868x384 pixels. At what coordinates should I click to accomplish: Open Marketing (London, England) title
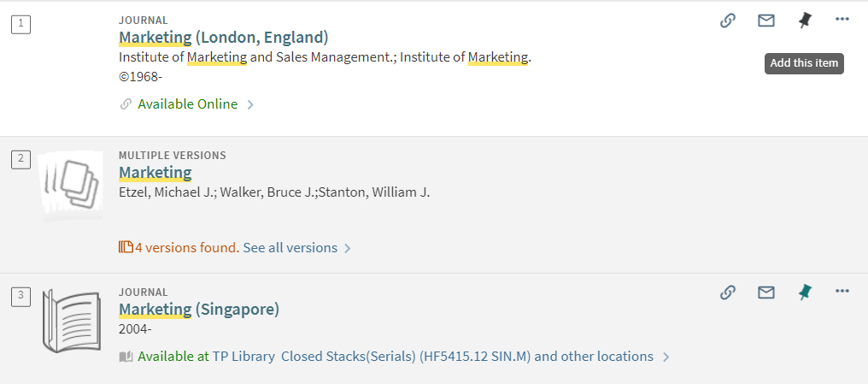click(224, 38)
